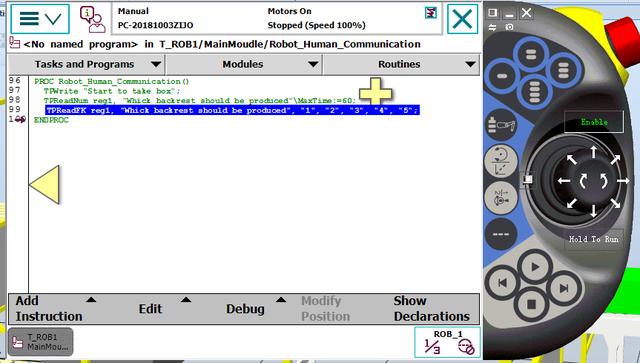Click the pendant swap-arrows icon

(492, 27)
